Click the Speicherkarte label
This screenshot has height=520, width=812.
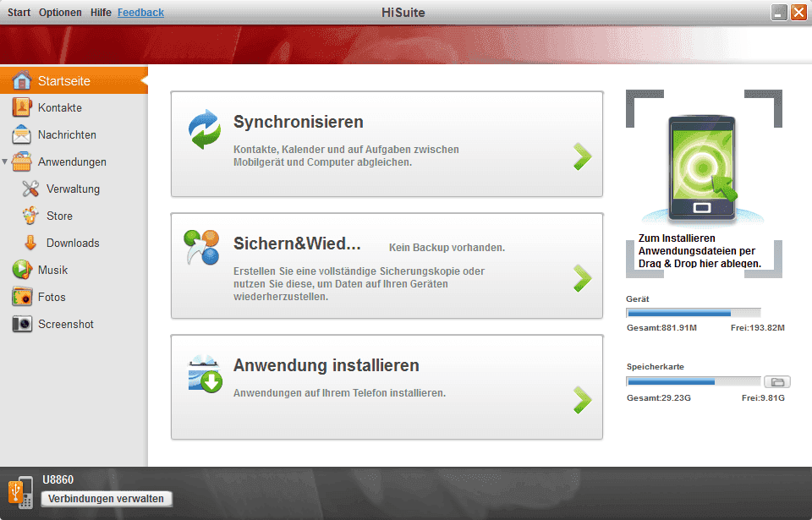[x=655, y=367]
